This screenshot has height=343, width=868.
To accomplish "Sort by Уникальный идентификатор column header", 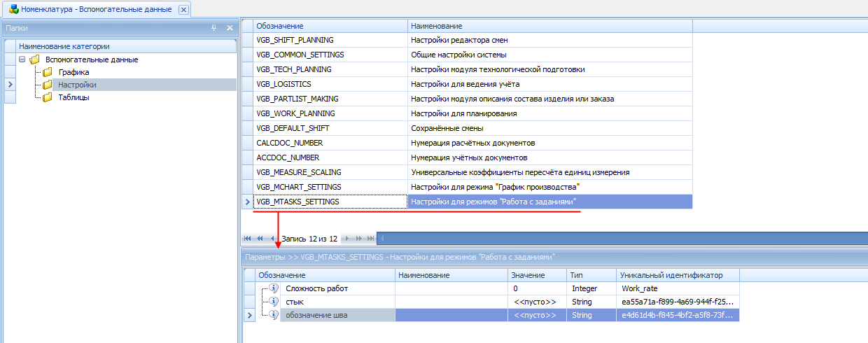I will coord(678,275).
